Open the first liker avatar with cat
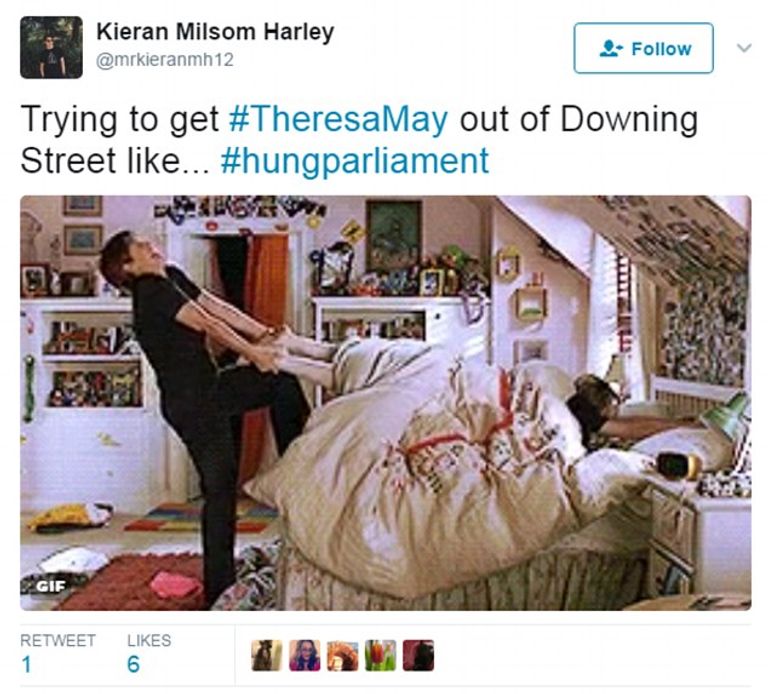The image size is (768, 694). tap(267, 655)
